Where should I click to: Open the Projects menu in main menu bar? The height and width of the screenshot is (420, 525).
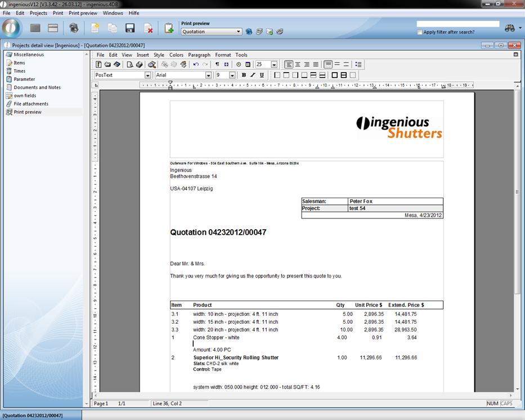coord(38,13)
